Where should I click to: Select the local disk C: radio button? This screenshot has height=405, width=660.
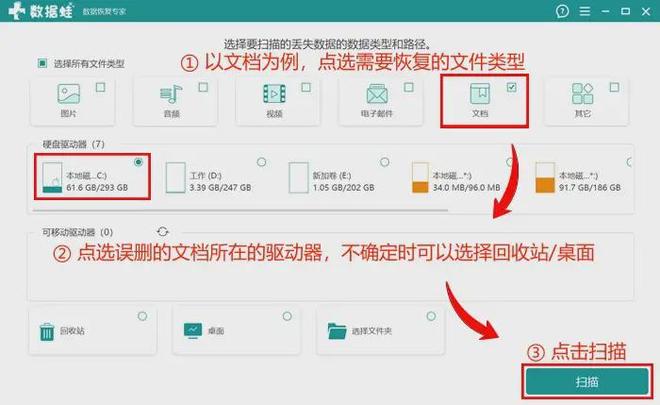pyautogui.click(x=138, y=162)
